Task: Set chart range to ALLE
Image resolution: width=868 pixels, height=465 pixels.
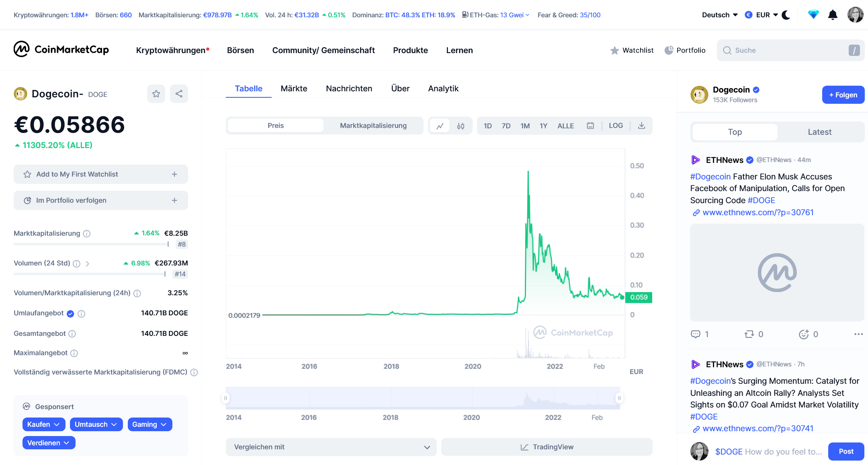Action: [566, 126]
